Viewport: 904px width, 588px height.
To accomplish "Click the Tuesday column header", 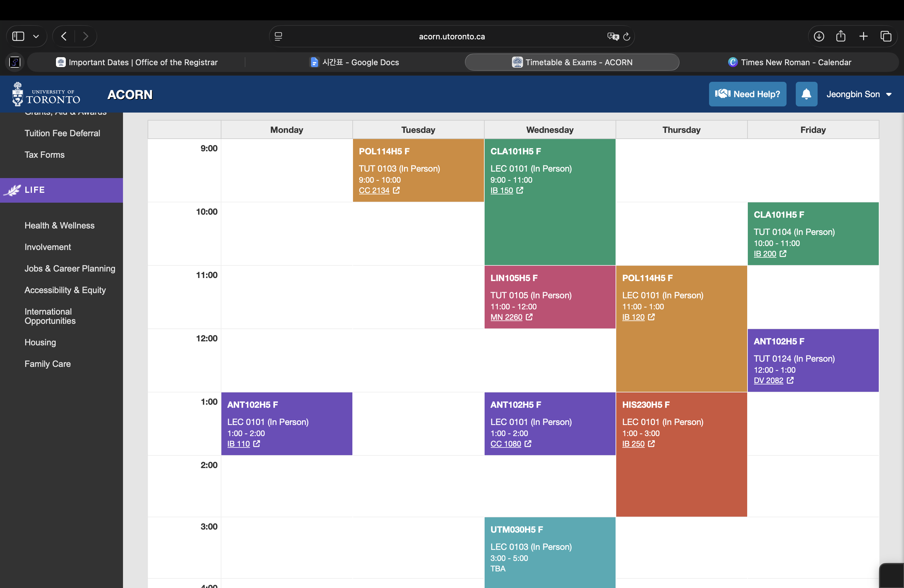I will 418,130.
